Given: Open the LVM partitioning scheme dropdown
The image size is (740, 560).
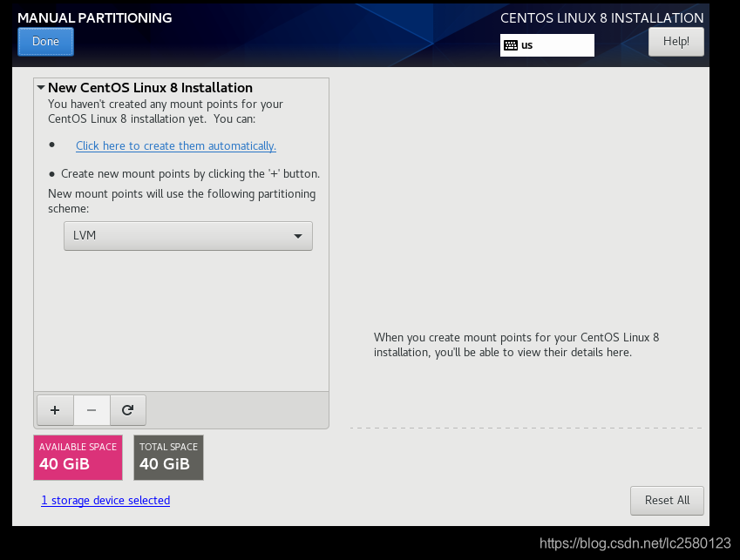Looking at the screenshot, I should tap(188, 236).
